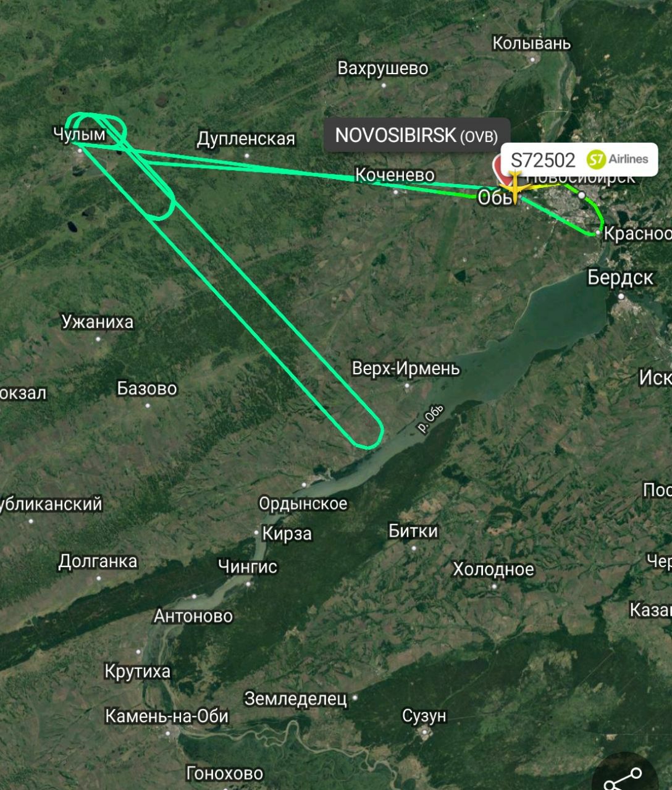
Task: Select the Чулым town label
Action: (80, 133)
